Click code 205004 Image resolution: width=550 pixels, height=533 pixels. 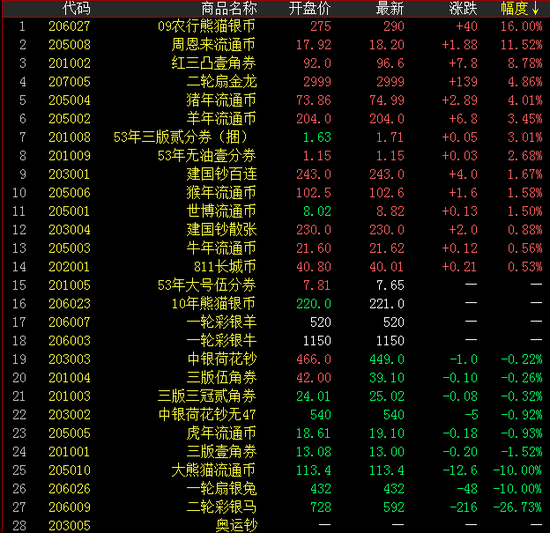(x=69, y=100)
